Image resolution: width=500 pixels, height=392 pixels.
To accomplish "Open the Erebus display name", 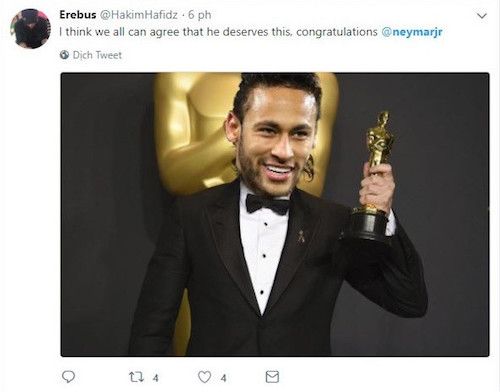I will 78,15.
